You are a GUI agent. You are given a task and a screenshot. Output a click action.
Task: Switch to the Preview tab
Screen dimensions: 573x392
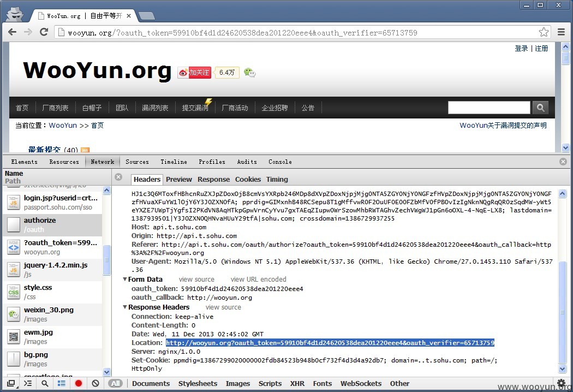(x=178, y=179)
